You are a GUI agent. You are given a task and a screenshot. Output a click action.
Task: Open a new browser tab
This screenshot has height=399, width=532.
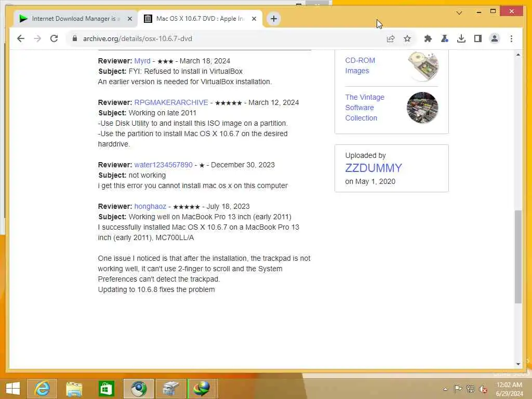(274, 19)
